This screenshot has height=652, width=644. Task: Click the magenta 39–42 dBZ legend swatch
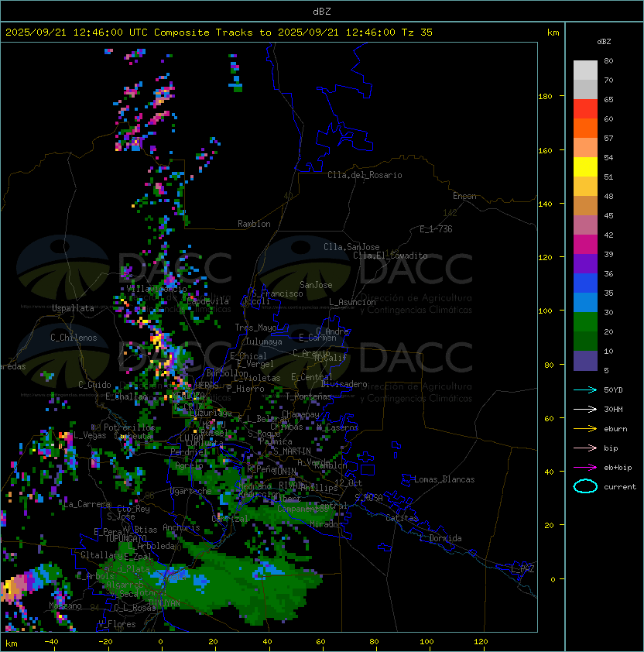[x=585, y=245]
